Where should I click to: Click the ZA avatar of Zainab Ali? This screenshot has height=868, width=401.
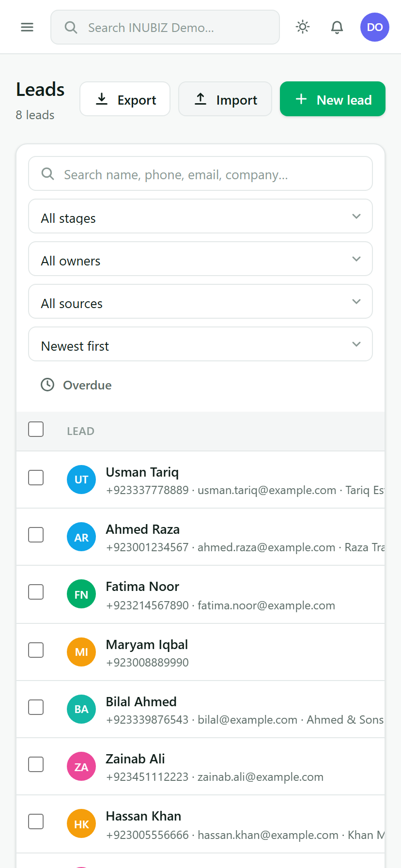pyautogui.click(x=81, y=766)
